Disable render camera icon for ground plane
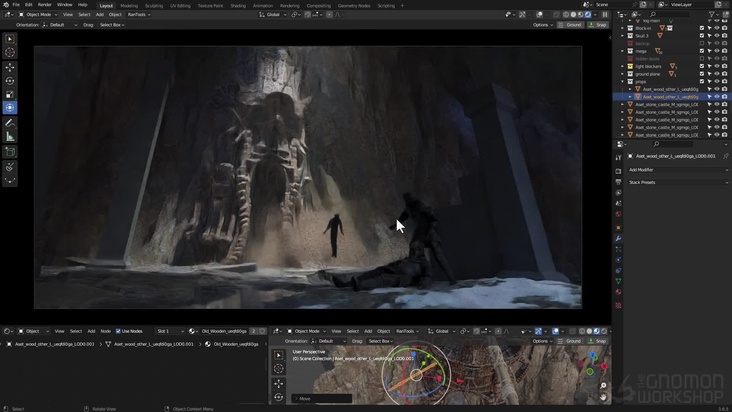Screen dimensions: 732x412 (x=725, y=74)
